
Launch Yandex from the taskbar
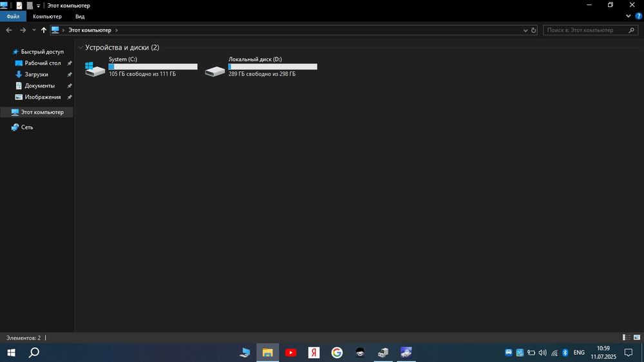tap(314, 352)
